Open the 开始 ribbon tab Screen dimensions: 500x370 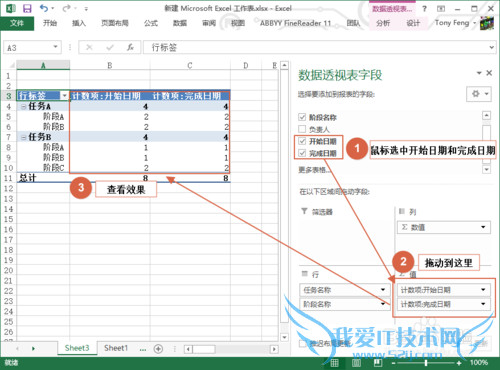(50, 23)
